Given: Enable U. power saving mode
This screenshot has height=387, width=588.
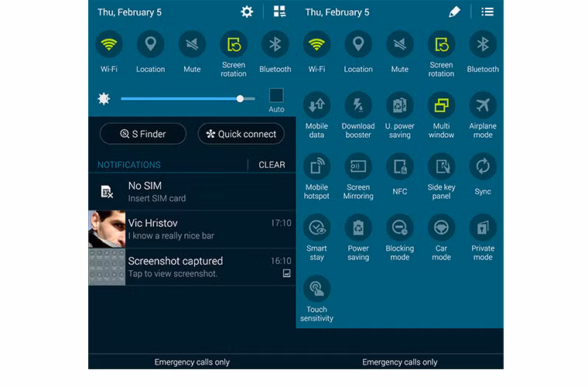Looking at the screenshot, I should [400, 105].
